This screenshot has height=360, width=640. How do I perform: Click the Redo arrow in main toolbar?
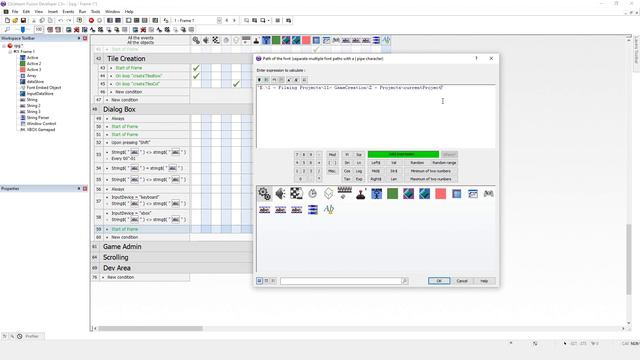click(x=69, y=20)
